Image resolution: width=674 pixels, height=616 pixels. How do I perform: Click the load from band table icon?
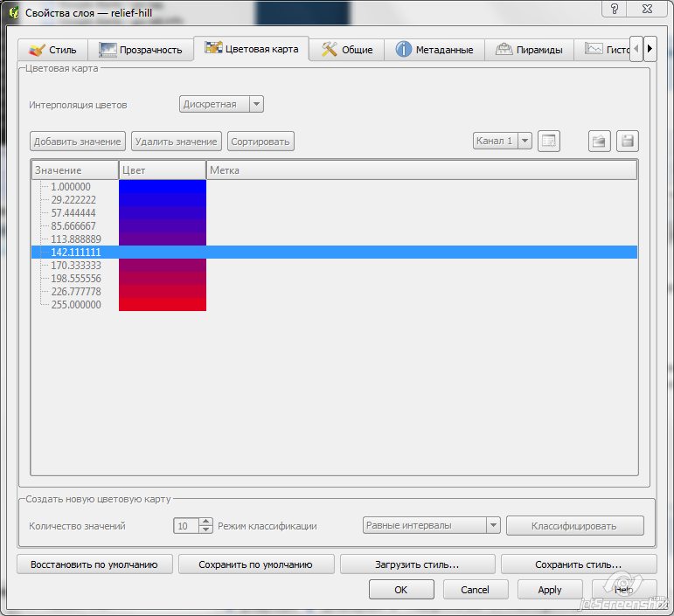tap(548, 141)
